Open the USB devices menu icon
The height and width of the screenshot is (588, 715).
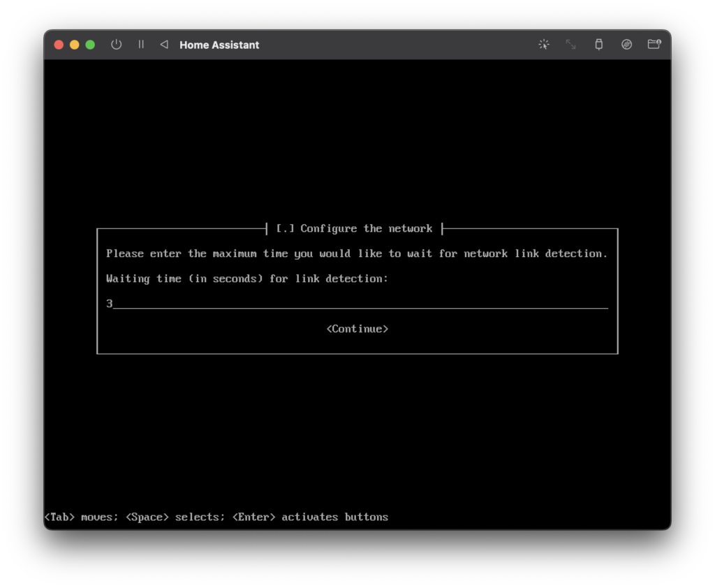598,44
